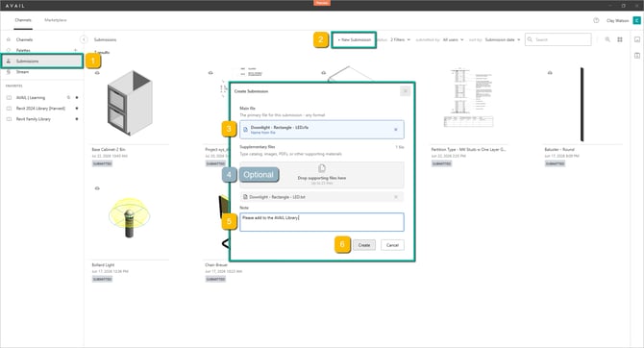Screen dimensions: 644x348
Task: Open Stream in the sidebar
Action: click(22, 72)
